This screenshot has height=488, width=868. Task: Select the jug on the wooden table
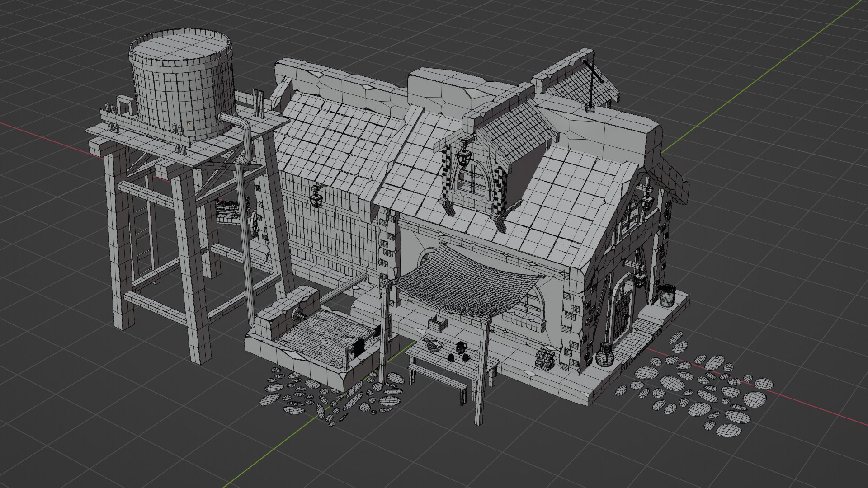coord(461,348)
